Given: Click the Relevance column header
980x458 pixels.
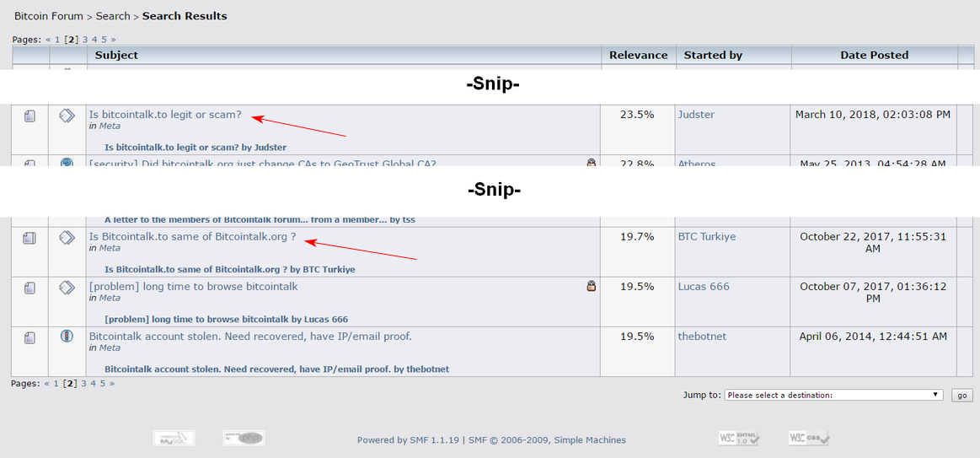Looking at the screenshot, I should click(639, 55).
